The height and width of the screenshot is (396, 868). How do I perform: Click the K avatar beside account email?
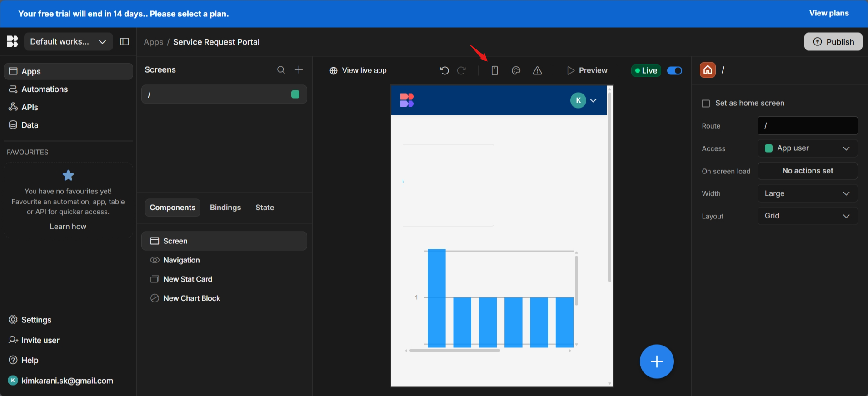13,381
